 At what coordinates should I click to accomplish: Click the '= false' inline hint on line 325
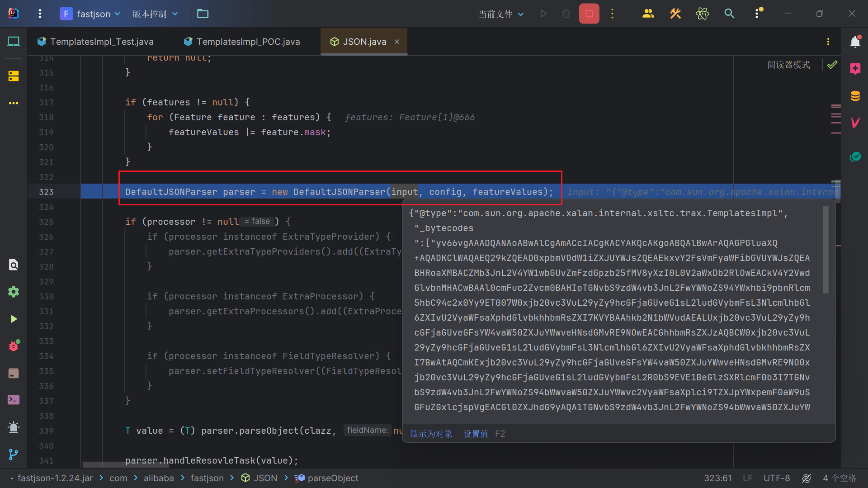tap(257, 221)
